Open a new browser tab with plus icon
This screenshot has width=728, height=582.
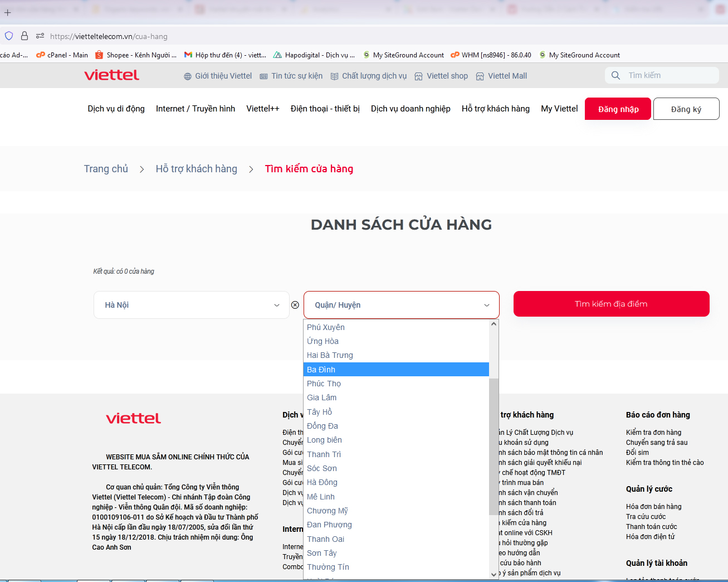(x=7, y=12)
